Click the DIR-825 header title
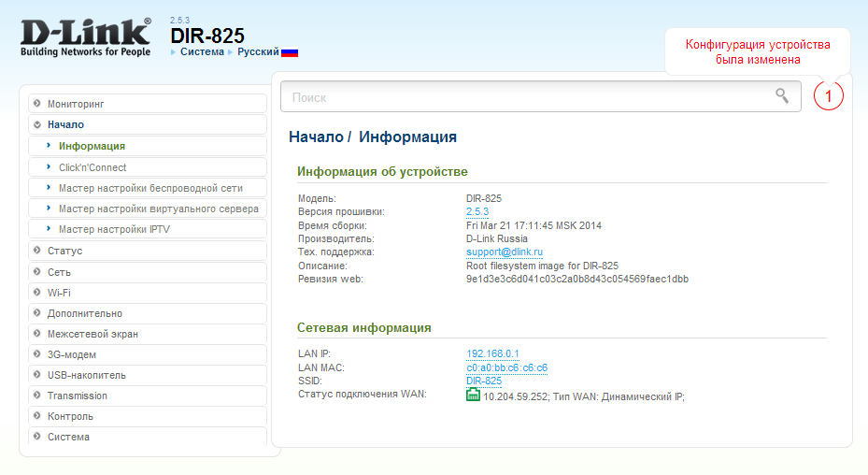Viewport: 868px width, 475px height. click(x=207, y=36)
